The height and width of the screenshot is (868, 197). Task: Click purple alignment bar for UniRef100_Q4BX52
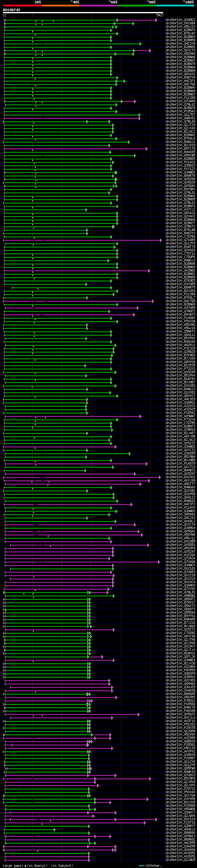click(72, 118)
